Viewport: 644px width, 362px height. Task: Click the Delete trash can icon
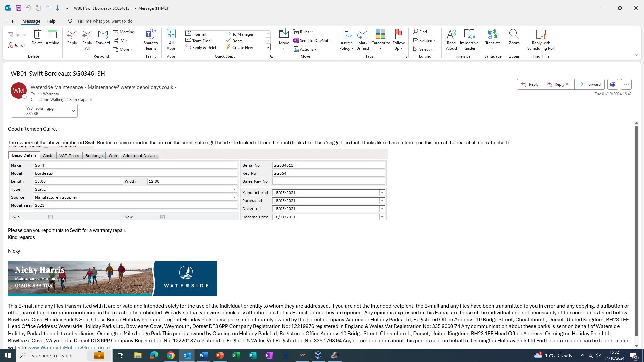tap(37, 34)
